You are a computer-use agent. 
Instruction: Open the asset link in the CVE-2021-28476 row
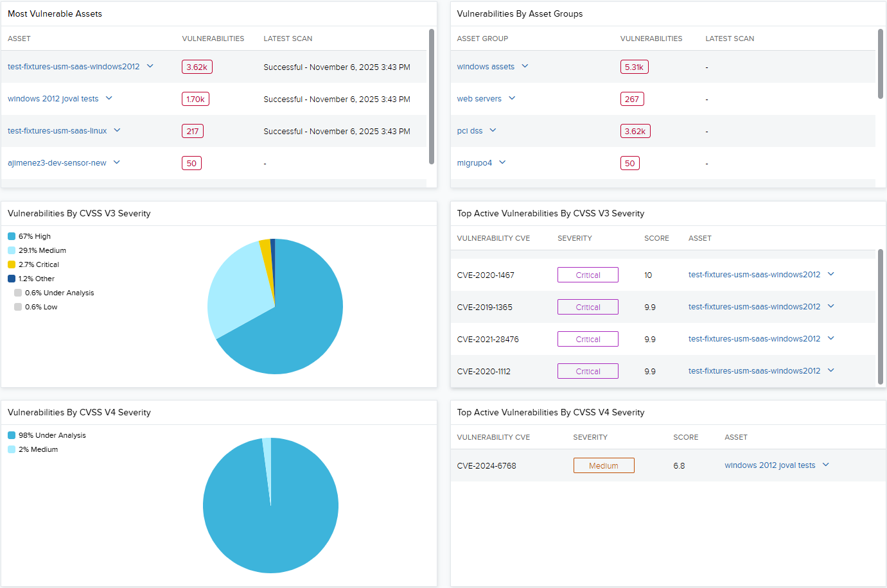click(754, 339)
